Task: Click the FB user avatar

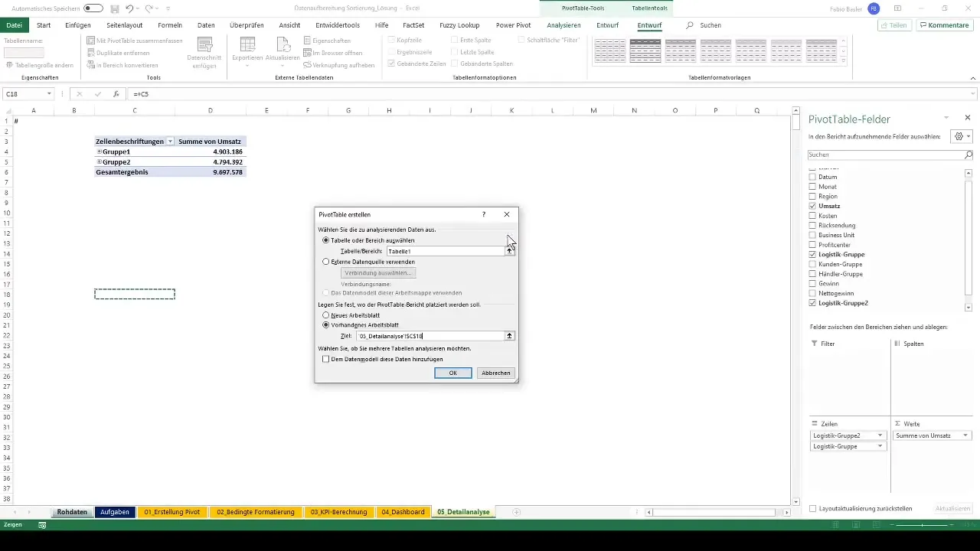Action: click(874, 8)
